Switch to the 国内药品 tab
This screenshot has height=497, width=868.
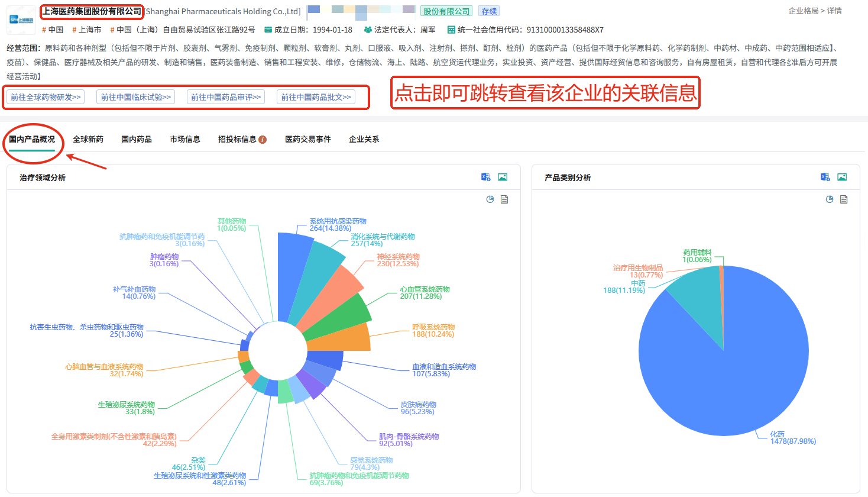137,139
